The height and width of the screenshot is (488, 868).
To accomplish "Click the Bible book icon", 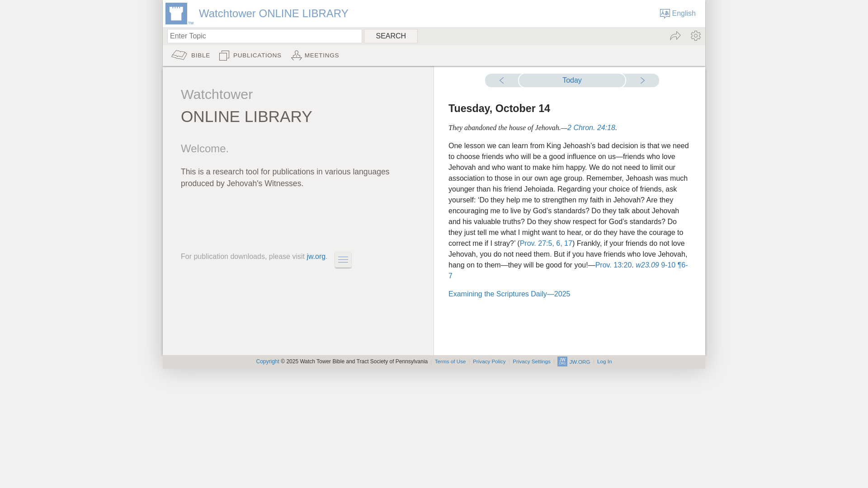I will tap(179, 55).
